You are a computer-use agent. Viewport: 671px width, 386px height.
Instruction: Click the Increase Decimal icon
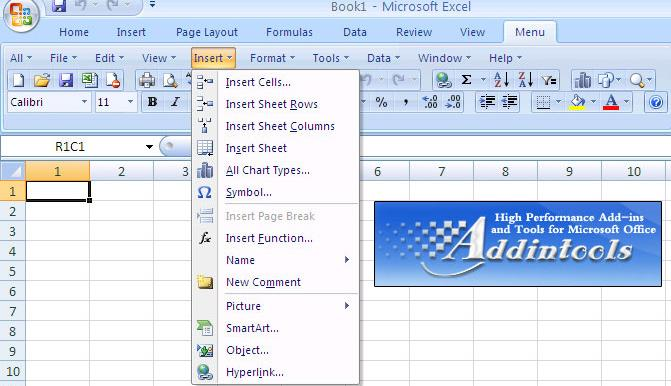[430, 102]
